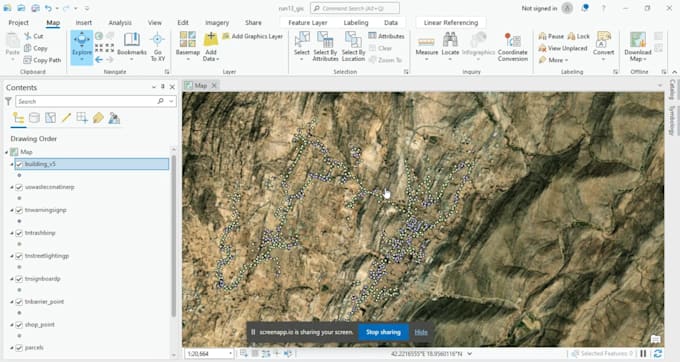The height and width of the screenshot is (362, 680).
Task: Click the Select features tool
Action: pyautogui.click(x=301, y=47)
